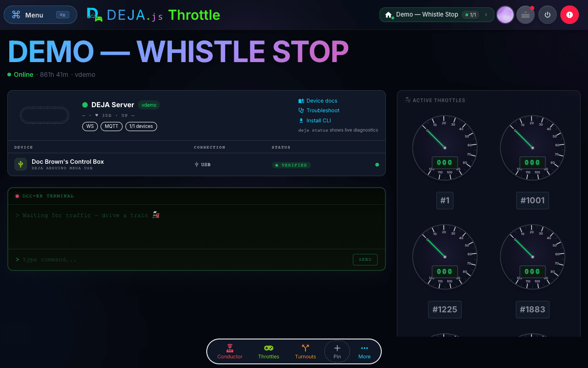Click the MQTT connection tag
The height and width of the screenshot is (368, 588).
(x=112, y=126)
